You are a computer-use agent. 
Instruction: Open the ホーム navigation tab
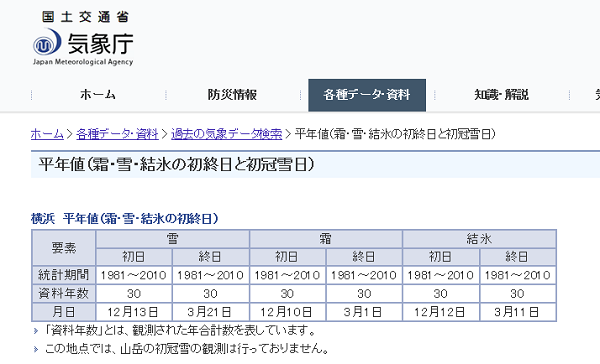click(98, 95)
